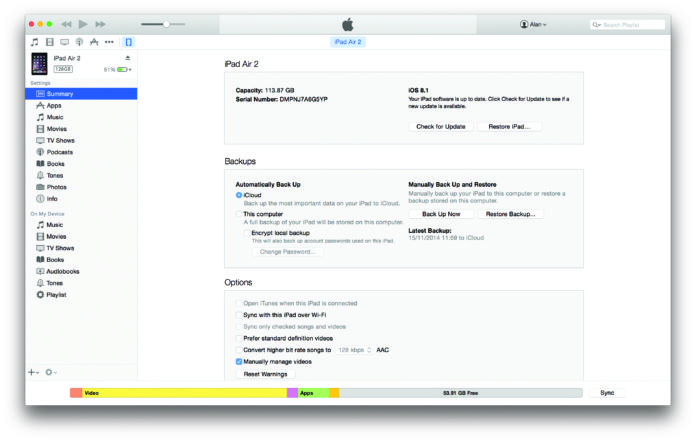Open the Apps library icon in toolbar
Image resolution: width=696 pixels, height=441 pixels.
[x=94, y=42]
